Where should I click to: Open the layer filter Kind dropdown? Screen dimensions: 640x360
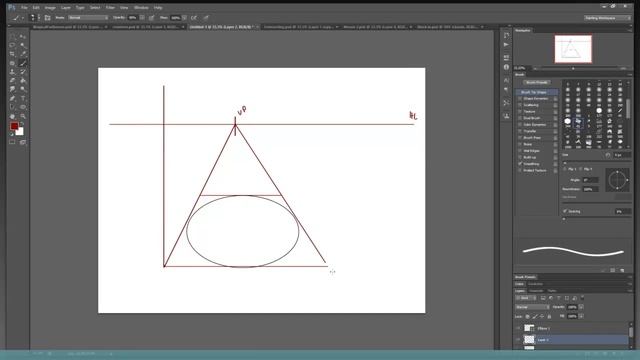coord(525,298)
